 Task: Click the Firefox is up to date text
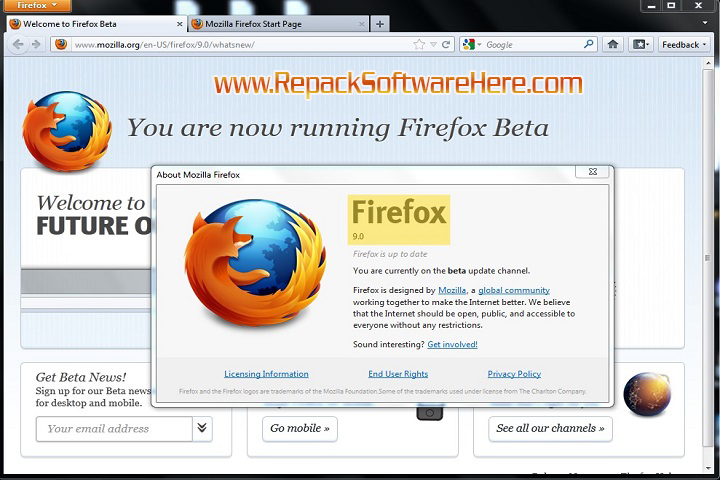coord(390,254)
